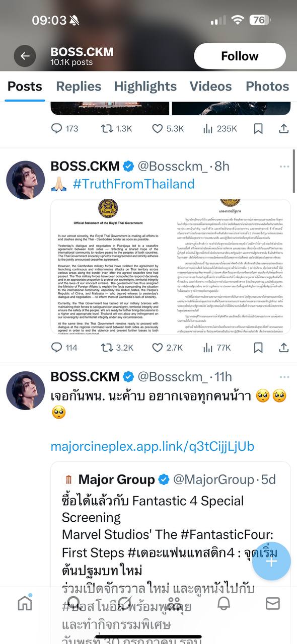Open the majorcineplex.app.link URL

[152, 446]
